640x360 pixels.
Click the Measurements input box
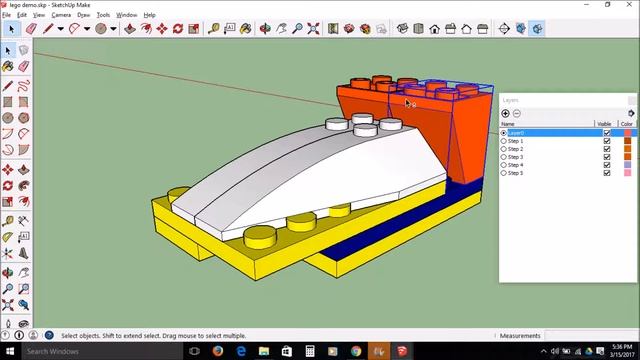(x=592, y=336)
